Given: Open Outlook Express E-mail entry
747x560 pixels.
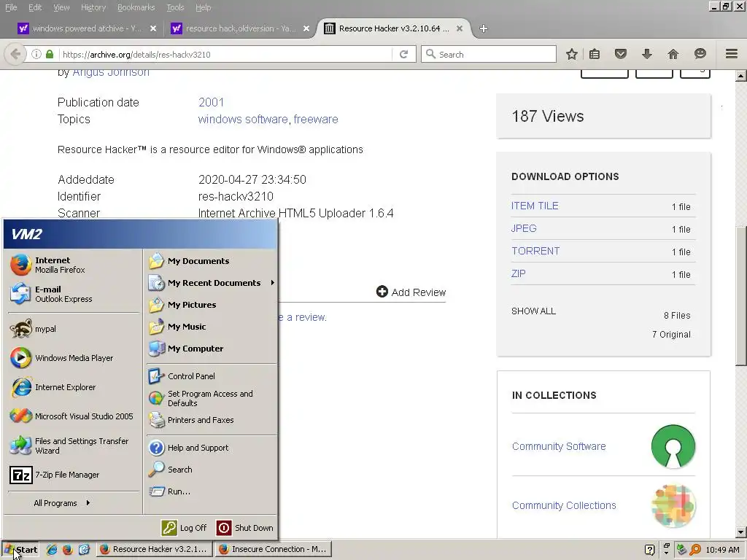Looking at the screenshot, I should (x=74, y=294).
